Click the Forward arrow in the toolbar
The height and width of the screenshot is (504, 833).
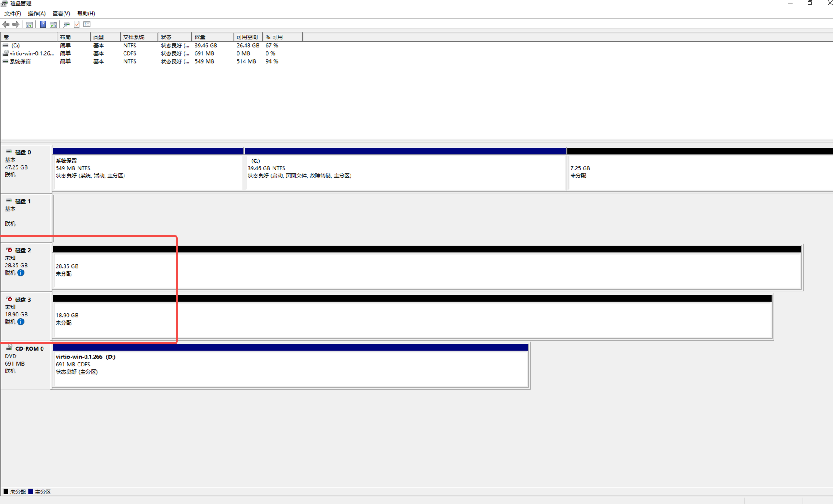point(16,25)
